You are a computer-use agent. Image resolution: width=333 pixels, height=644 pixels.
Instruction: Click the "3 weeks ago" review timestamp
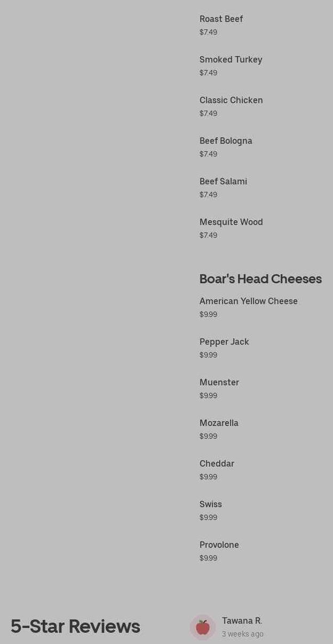[242, 634]
